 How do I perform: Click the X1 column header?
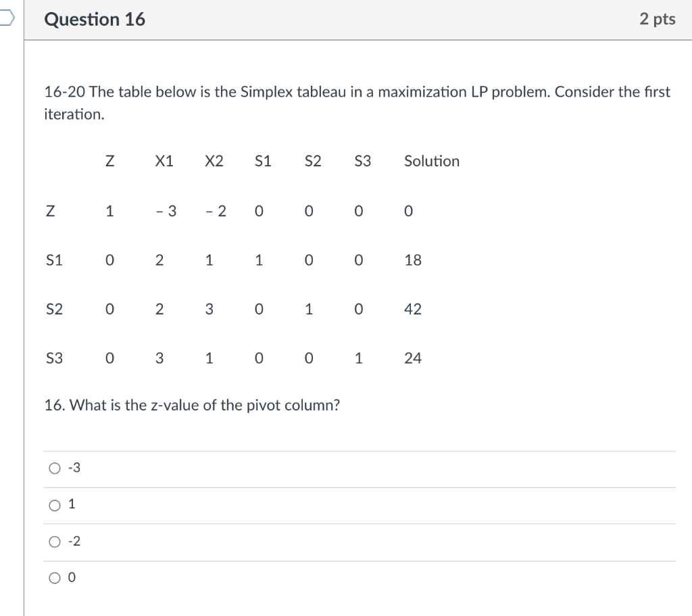point(164,161)
